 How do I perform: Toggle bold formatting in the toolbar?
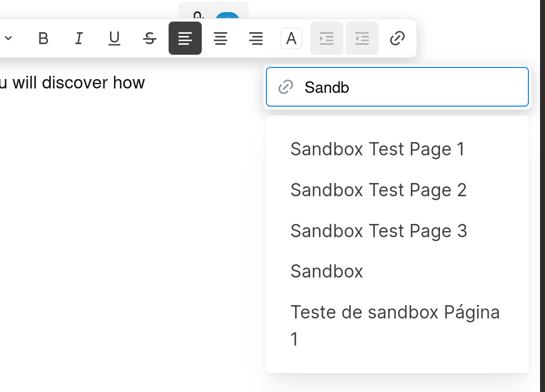(44, 38)
